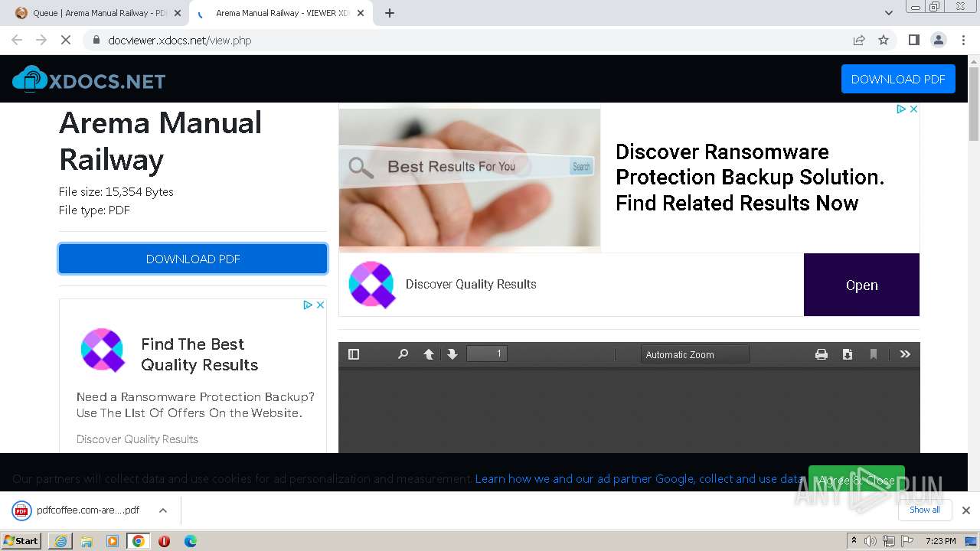
Task: Open the Automatic Zoom dropdown
Action: click(x=695, y=354)
